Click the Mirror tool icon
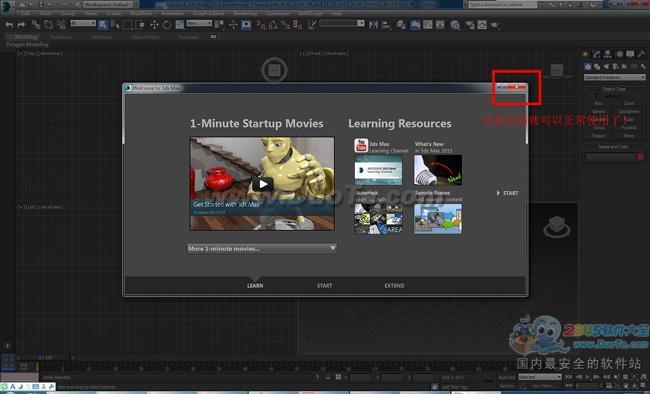650x394 pixels. point(373,25)
